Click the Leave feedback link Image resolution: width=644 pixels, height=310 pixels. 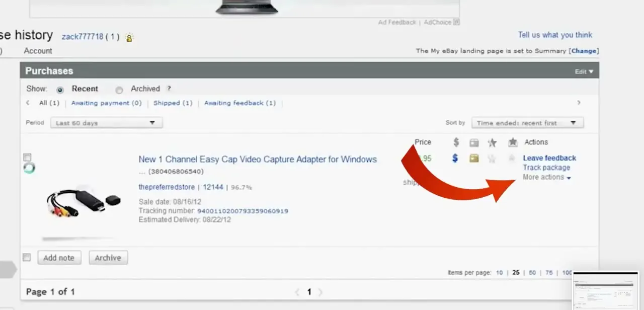coord(549,158)
